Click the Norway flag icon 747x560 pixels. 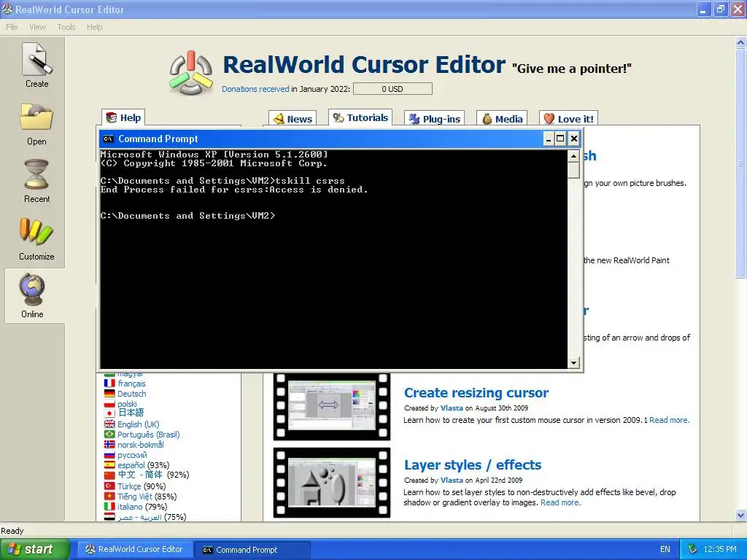pos(109,445)
